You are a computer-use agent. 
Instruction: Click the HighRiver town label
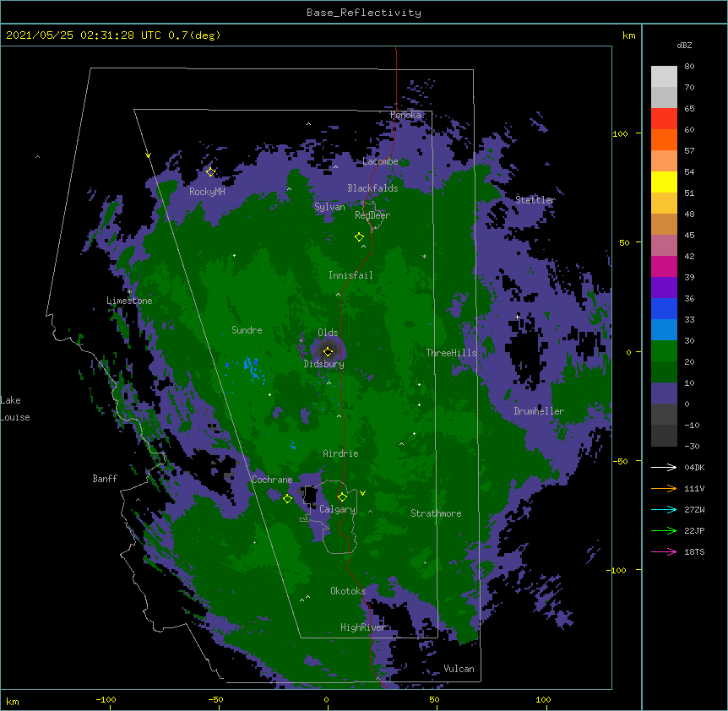pyautogui.click(x=363, y=627)
